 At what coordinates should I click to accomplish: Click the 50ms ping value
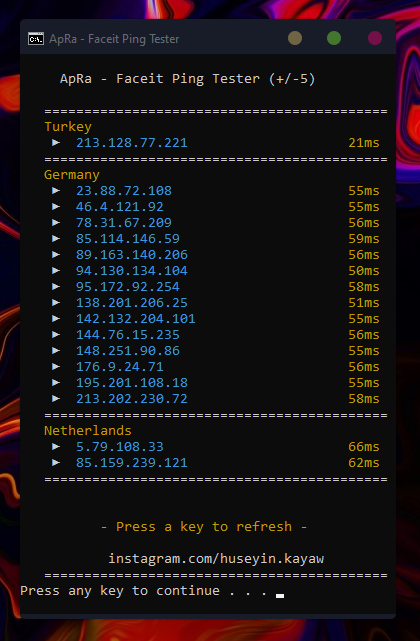pos(364,271)
